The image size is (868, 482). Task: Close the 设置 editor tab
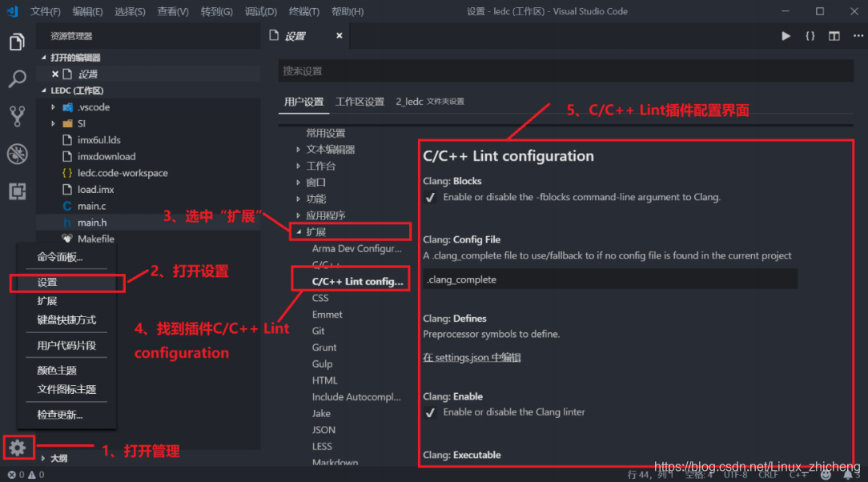(340, 35)
